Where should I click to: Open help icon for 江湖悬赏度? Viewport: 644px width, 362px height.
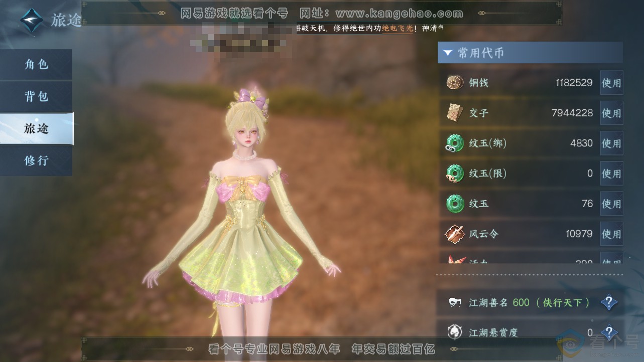pyautogui.click(x=609, y=332)
